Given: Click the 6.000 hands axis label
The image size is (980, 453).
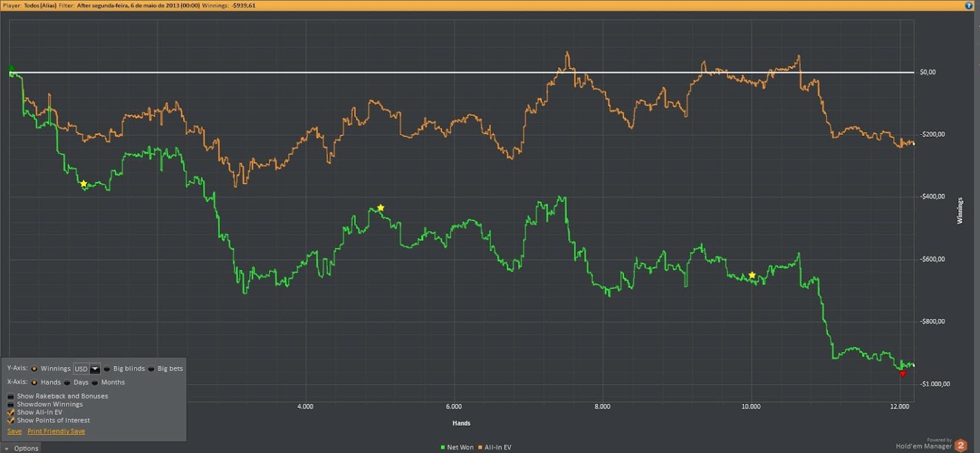Looking at the screenshot, I should pos(454,405).
